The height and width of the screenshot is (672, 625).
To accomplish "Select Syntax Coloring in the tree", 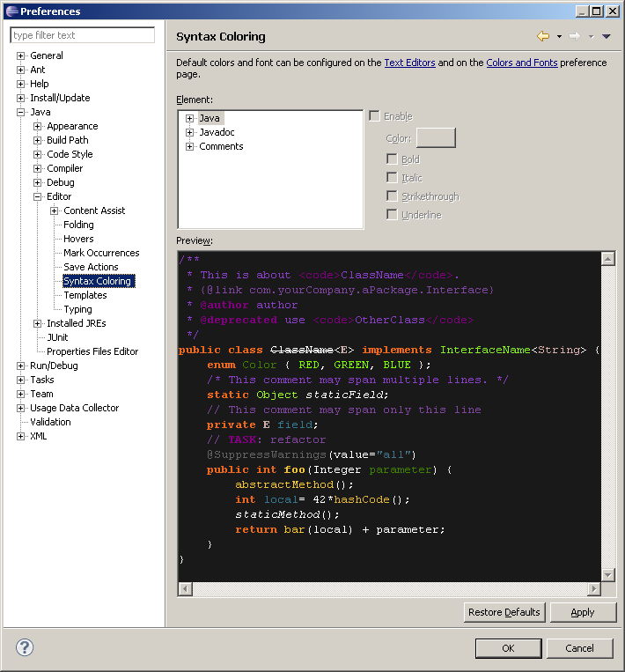I will pyautogui.click(x=99, y=281).
